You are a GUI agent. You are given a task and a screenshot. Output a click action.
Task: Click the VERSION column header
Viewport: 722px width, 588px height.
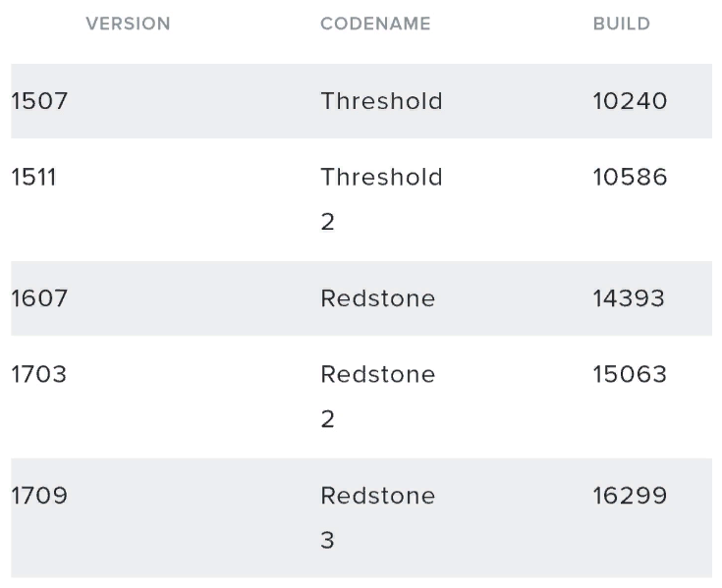pos(129,25)
